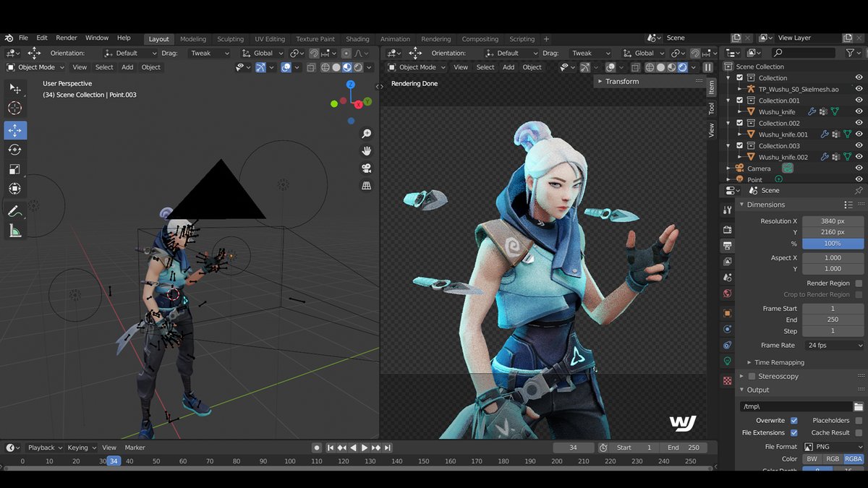Select the Scale tool

(15, 169)
